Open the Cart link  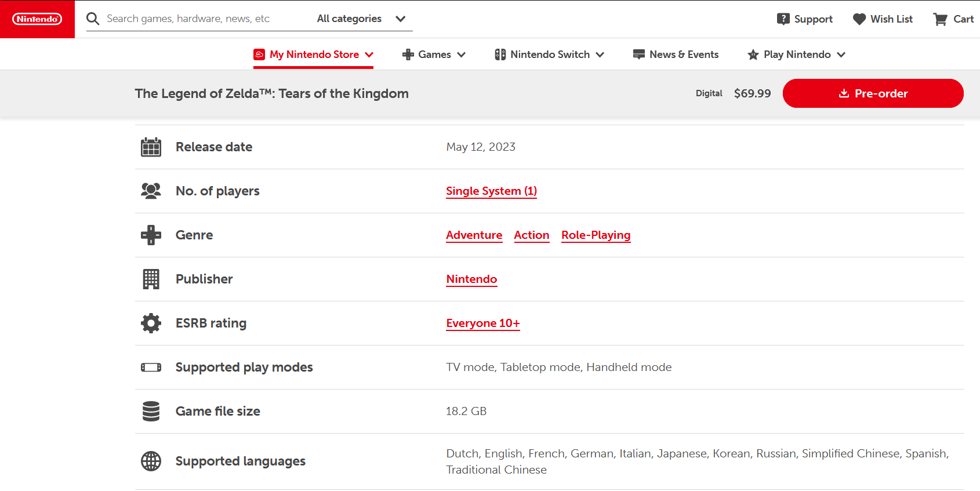pos(953,19)
